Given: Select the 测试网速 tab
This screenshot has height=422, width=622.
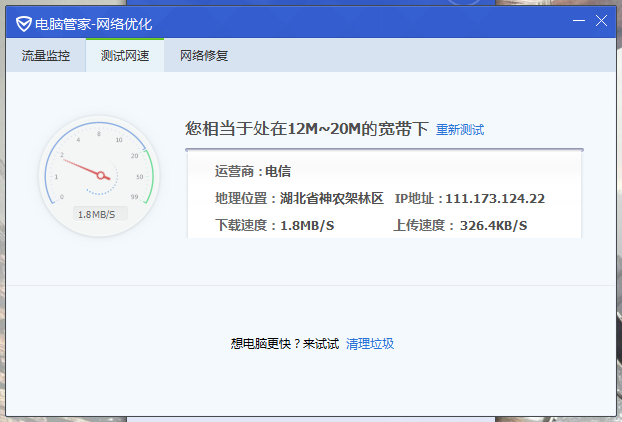Looking at the screenshot, I should click(125, 56).
